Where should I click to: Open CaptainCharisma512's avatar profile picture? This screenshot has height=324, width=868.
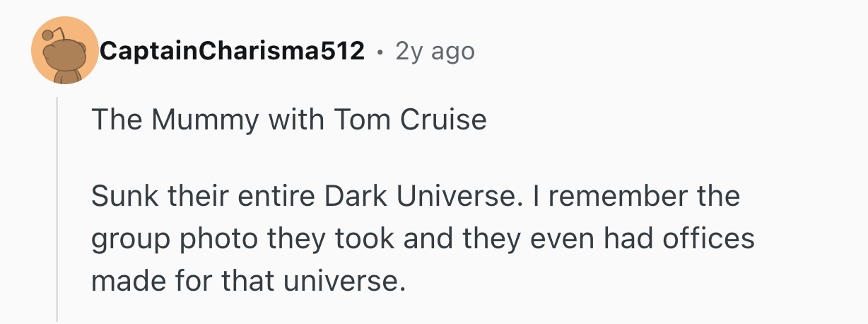tap(64, 50)
